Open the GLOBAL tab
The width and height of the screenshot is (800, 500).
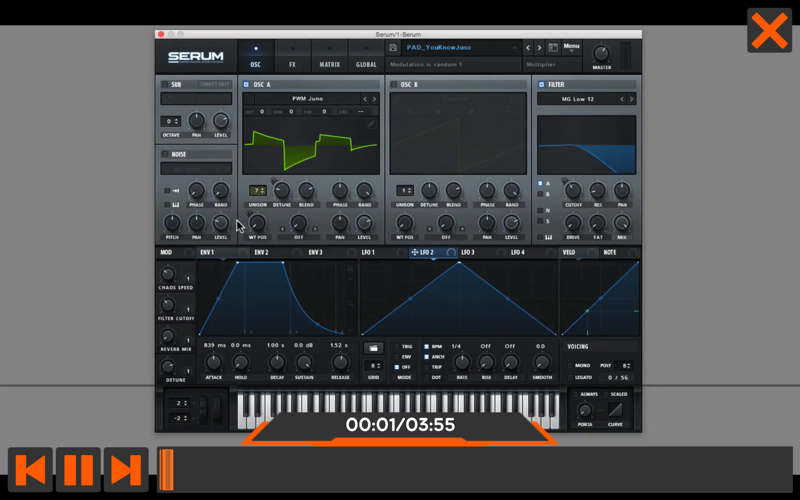366,57
